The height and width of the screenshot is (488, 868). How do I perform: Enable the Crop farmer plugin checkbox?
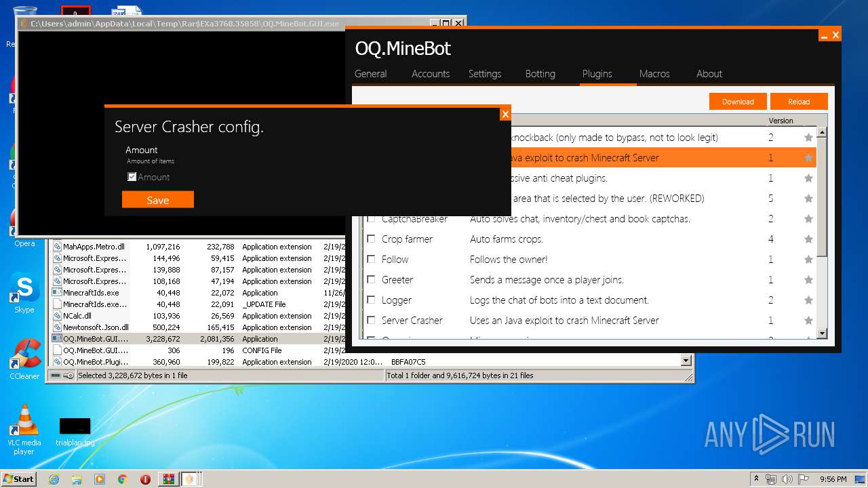(x=371, y=239)
